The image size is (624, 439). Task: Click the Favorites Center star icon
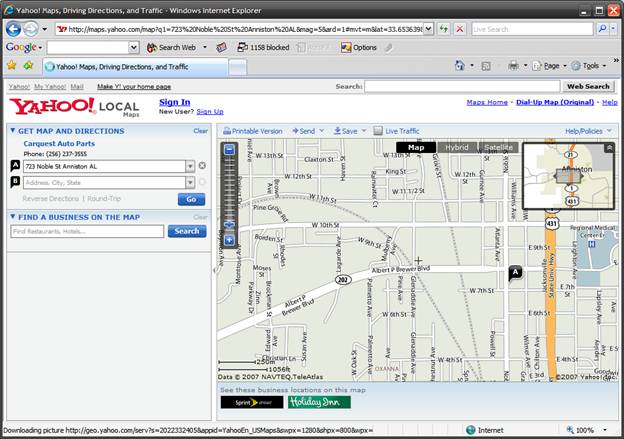click(x=12, y=66)
